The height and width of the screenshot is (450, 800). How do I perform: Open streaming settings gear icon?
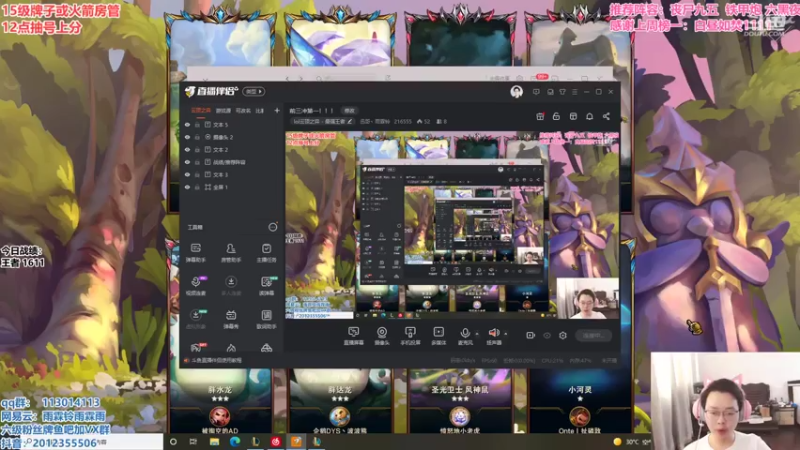pyautogui.click(x=563, y=335)
